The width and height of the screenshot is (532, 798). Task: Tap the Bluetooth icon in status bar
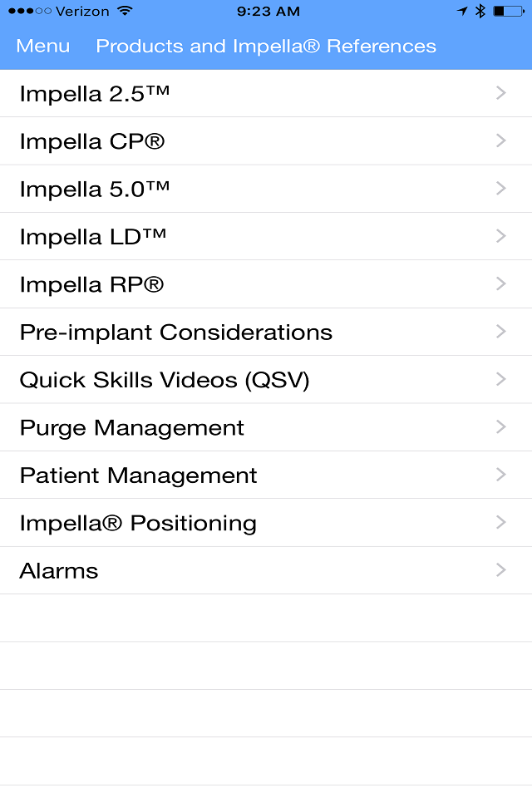(480, 11)
